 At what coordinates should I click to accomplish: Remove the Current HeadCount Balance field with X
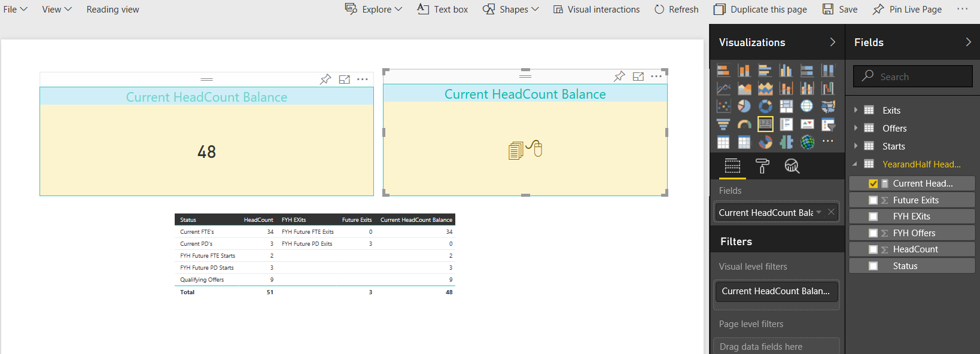click(831, 212)
